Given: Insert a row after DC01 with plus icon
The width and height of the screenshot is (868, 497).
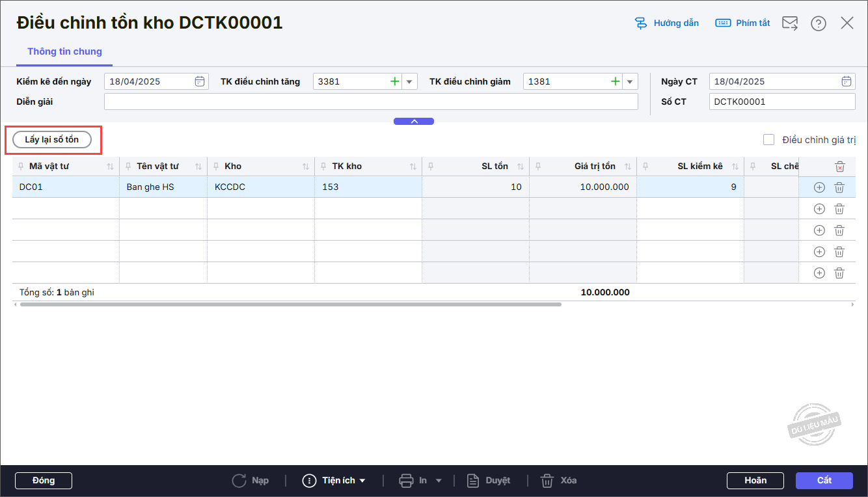Looking at the screenshot, I should [819, 187].
